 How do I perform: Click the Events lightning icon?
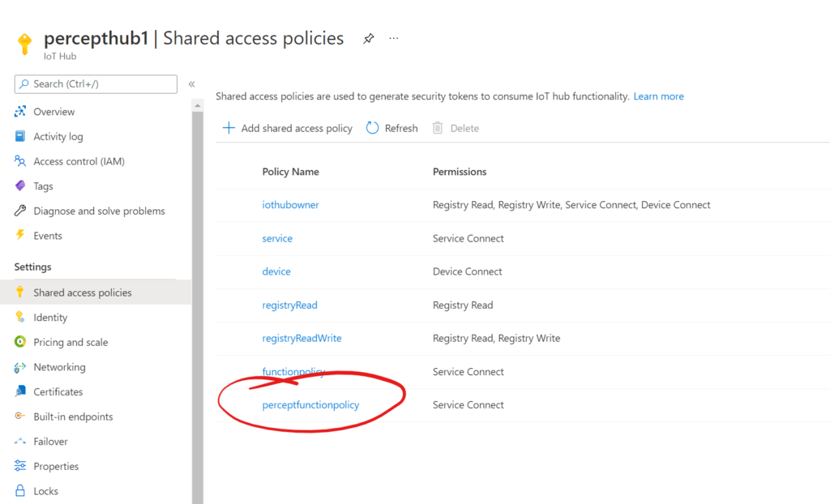pos(19,235)
